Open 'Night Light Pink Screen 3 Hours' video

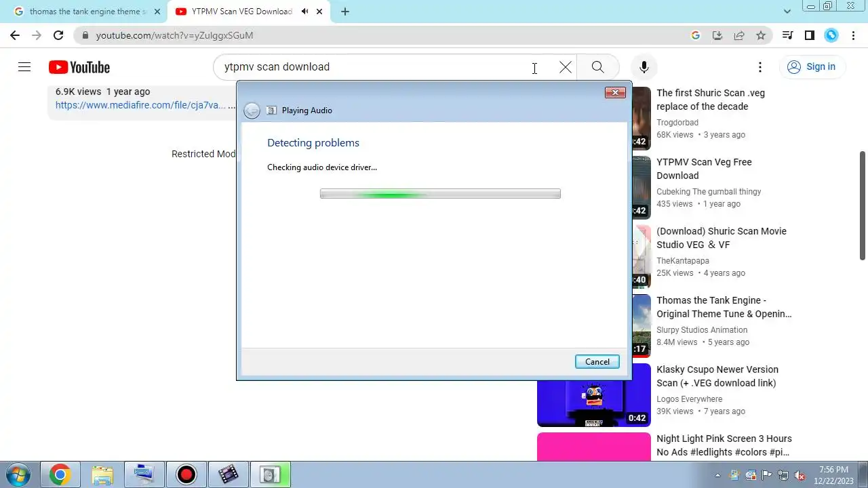724,445
